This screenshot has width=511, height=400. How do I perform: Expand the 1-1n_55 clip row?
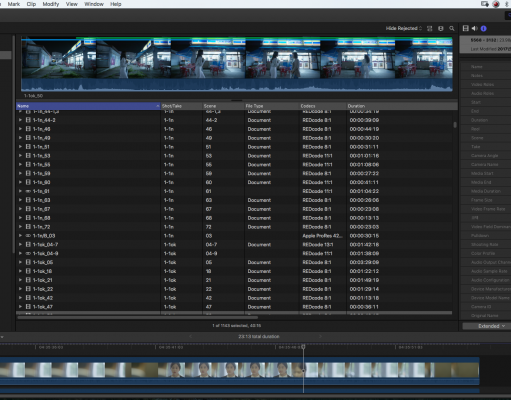[x=20, y=165]
